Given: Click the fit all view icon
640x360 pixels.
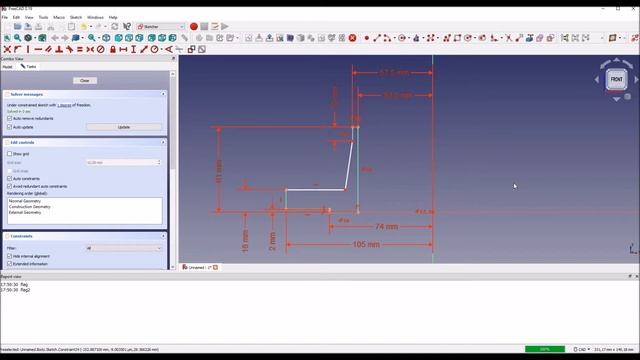Looking at the screenshot, I should point(7,38).
